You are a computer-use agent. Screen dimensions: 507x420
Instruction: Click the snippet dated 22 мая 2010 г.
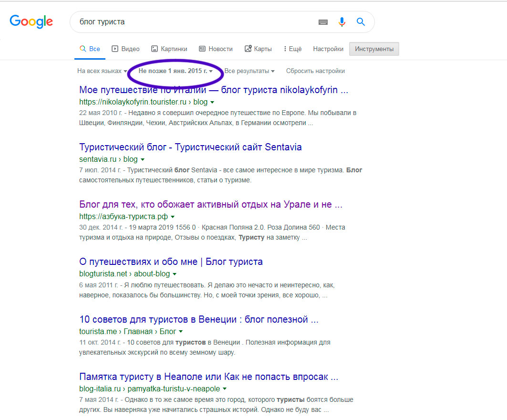pyautogui.click(x=217, y=118)
